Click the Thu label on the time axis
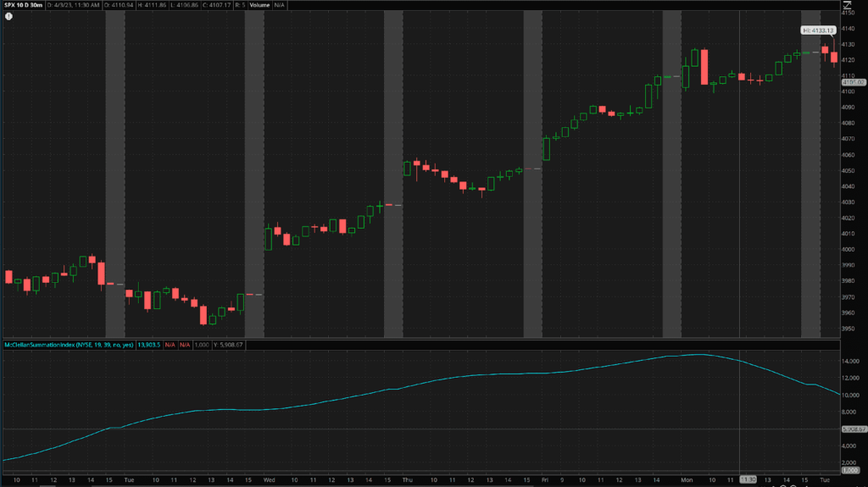 tap(408, 480)
